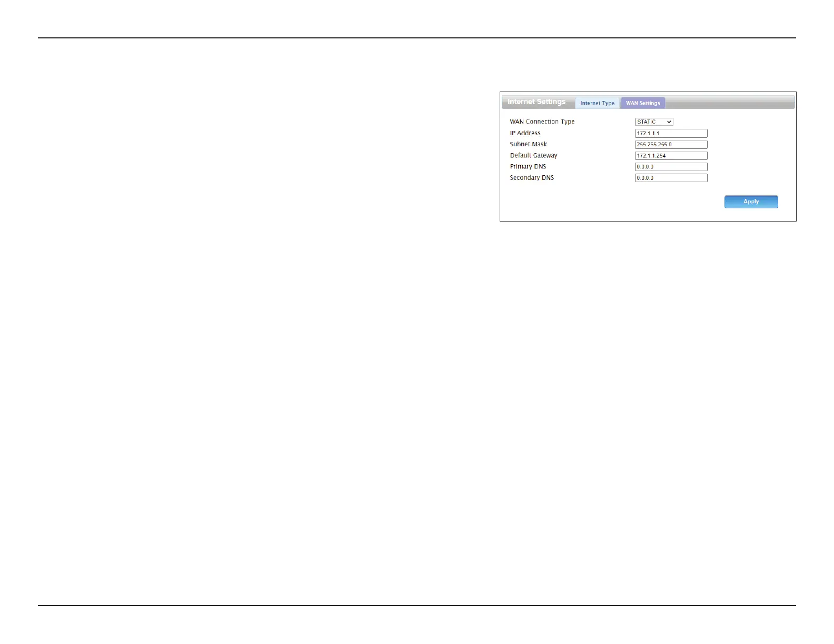Screen dimensions: 834x644
Task: Focus the Secondary DNS field
Action: pyautogui.click(x=671, y=178)
